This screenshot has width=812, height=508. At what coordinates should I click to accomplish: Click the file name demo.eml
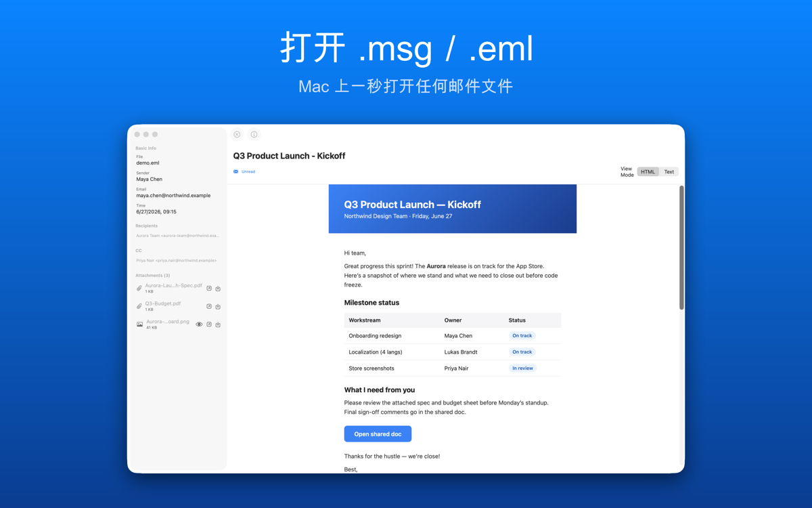pos(148,163)
